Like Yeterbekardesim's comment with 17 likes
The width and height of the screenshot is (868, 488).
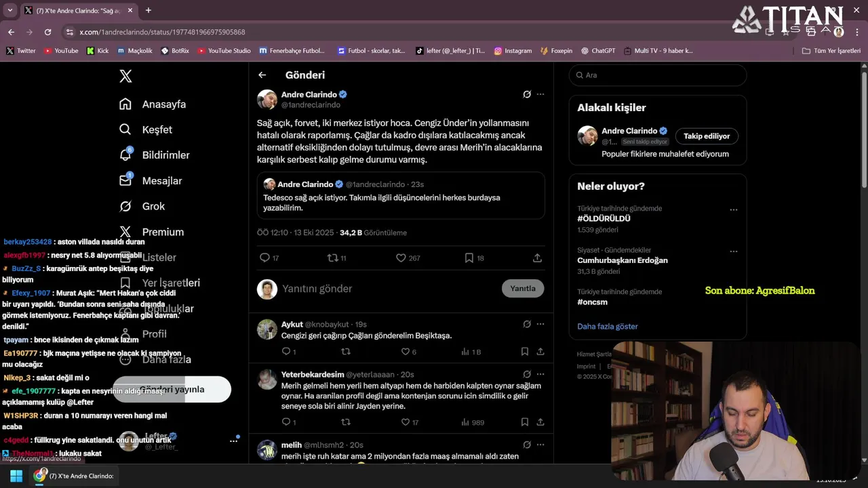pos(410,422)
